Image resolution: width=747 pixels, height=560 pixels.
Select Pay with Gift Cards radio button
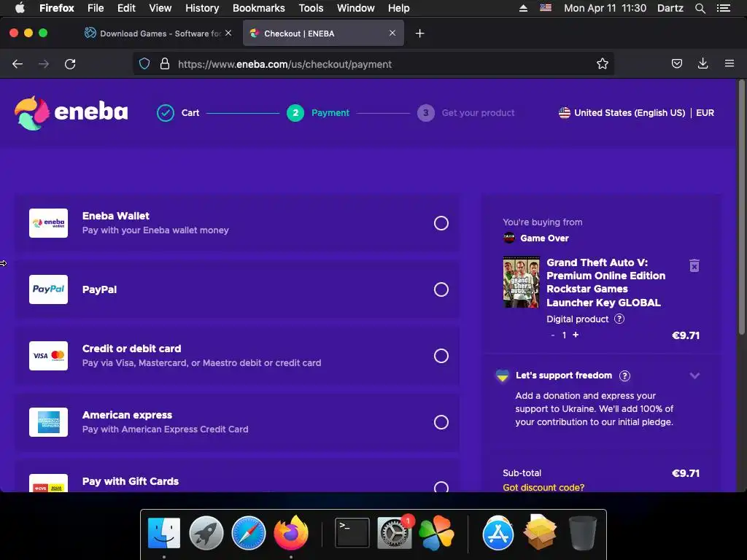(441, 486)
